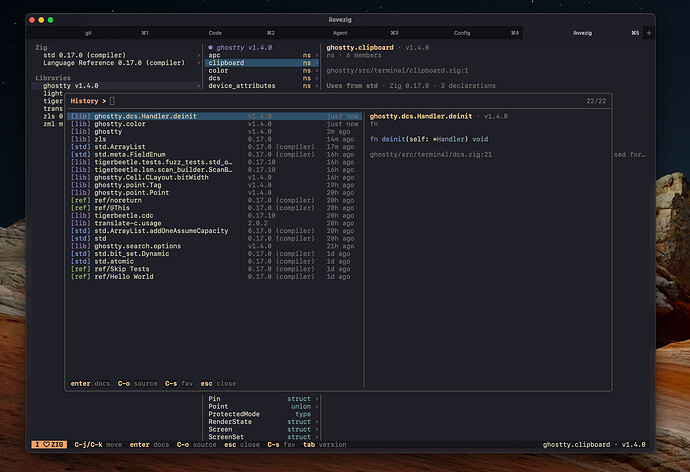Expand the device_attributes namespace chevron
The width and height of the screenshot is (690, 472).
point(316,86)
